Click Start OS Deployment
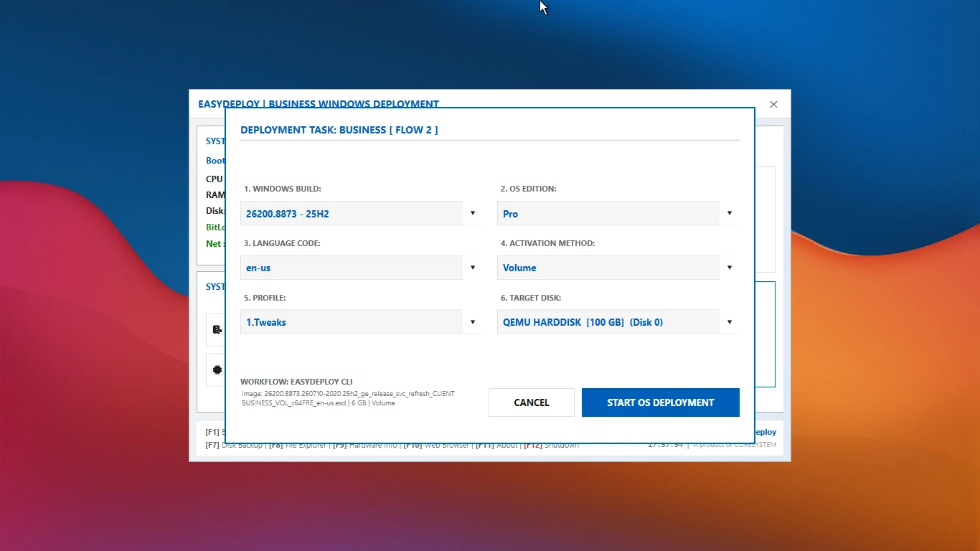Viewport: 980px width, 551px height. [661, 402]
